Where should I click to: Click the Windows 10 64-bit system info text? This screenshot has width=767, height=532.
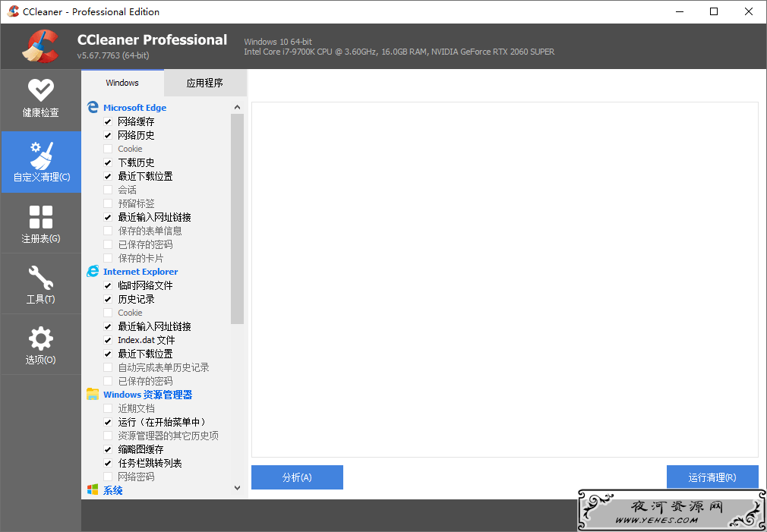tap(278, 42)
